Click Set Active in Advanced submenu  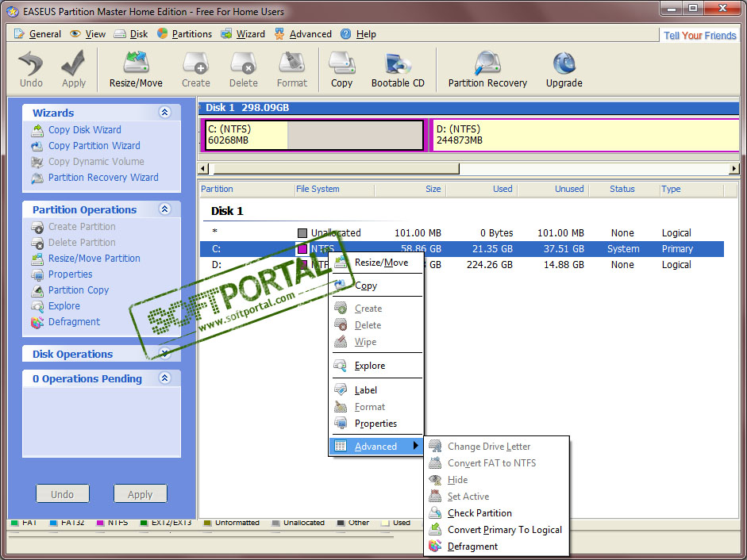pyautogui.click(x=496, y=497)
